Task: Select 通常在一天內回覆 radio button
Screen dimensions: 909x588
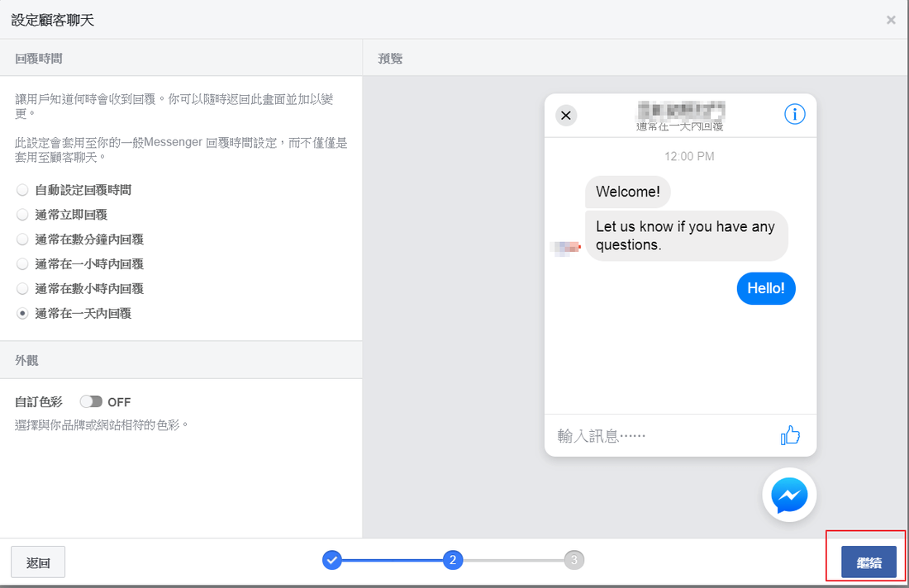Action: pos(22,313)
